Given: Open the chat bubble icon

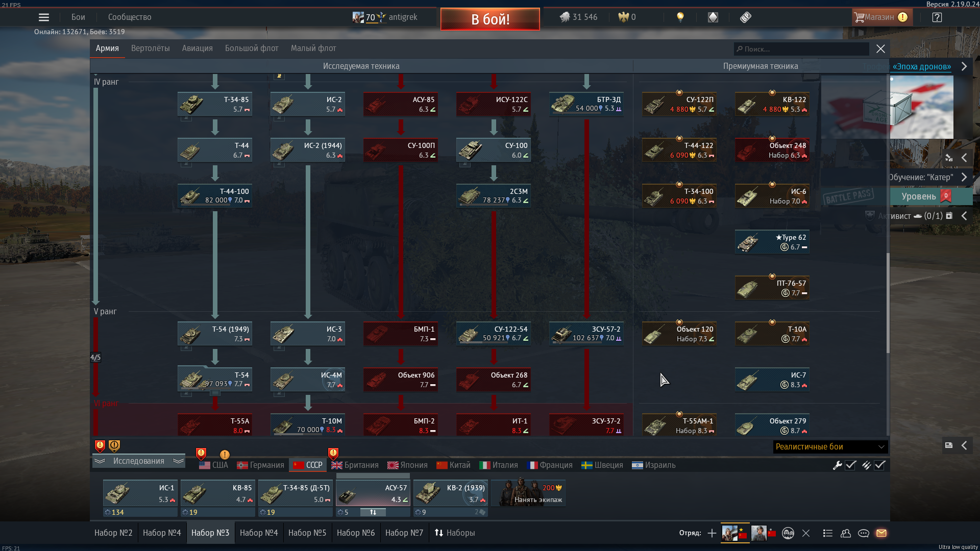Looking at the screenshot, I should pyautogui.click(x=864, y=533).
